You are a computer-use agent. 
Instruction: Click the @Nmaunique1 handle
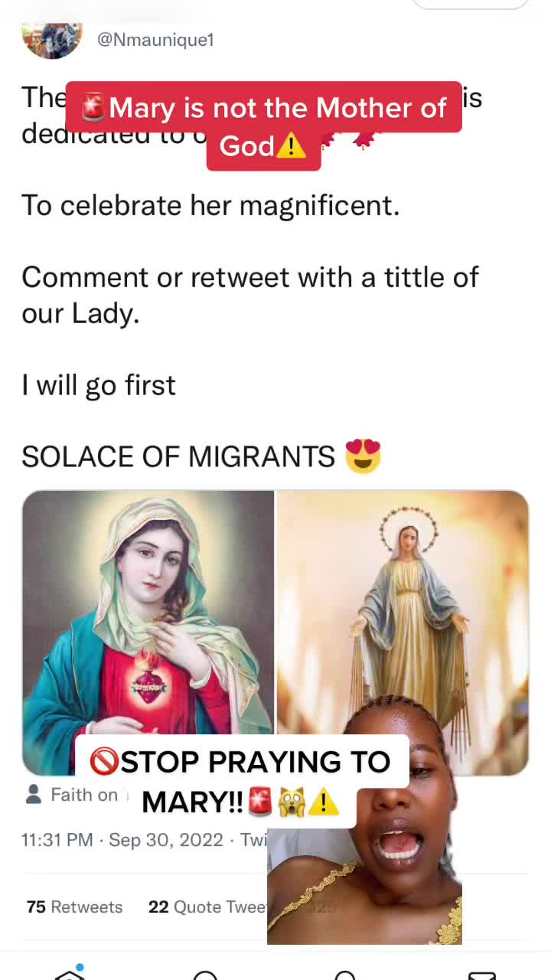[x=155, y=40]
